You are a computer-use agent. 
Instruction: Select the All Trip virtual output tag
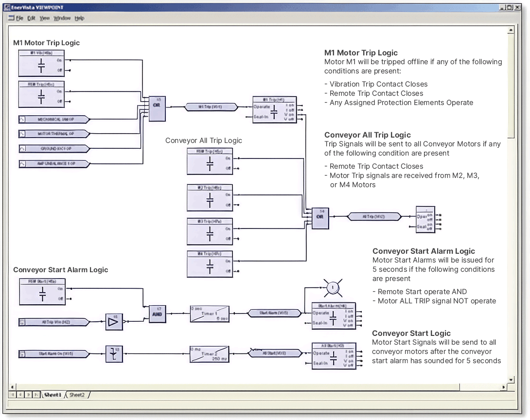click(x=374, y=217)
